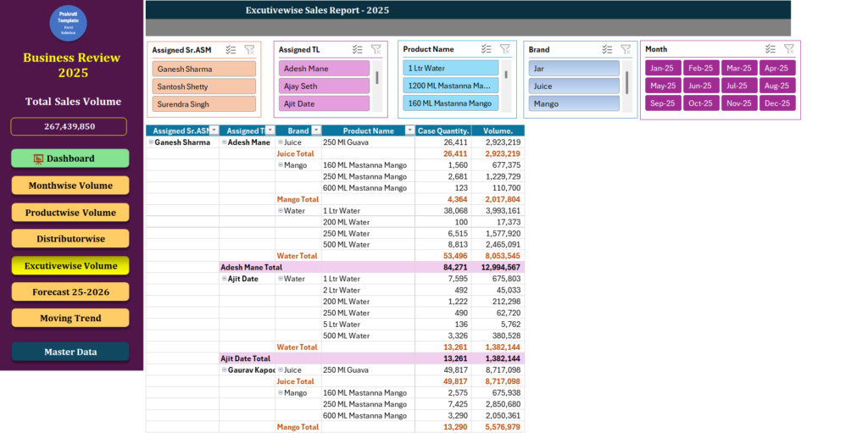The width and height of the screenshot is (868, 433).
Task: Click the Prakrati Template logo circle
Action: (x=69, y=23)
